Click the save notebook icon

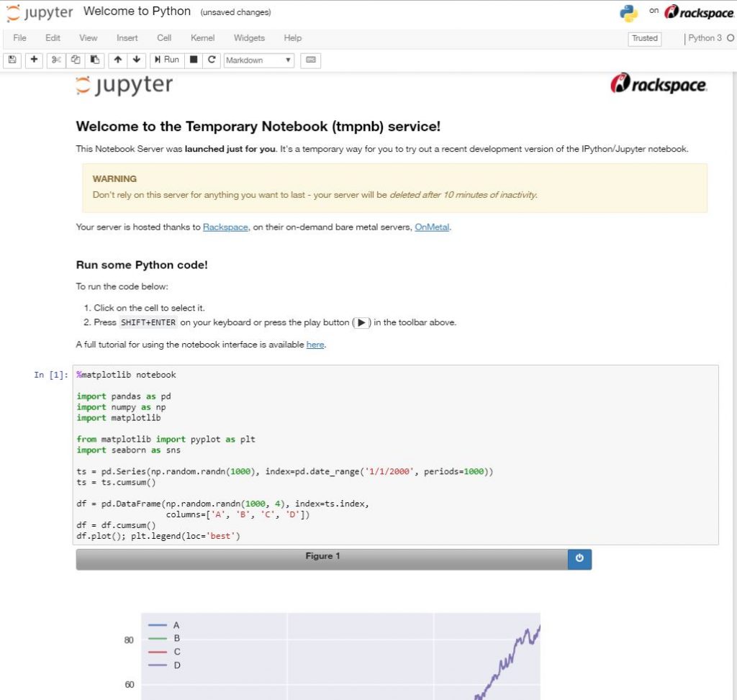coord(13,60)
